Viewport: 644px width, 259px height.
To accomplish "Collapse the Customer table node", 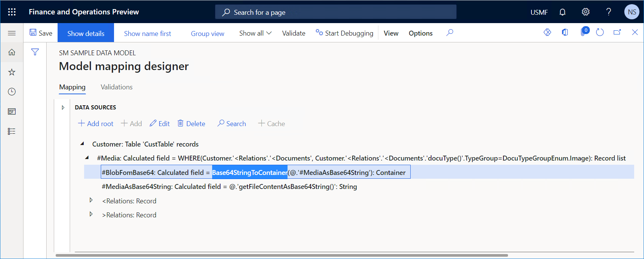I will [82, 144].
